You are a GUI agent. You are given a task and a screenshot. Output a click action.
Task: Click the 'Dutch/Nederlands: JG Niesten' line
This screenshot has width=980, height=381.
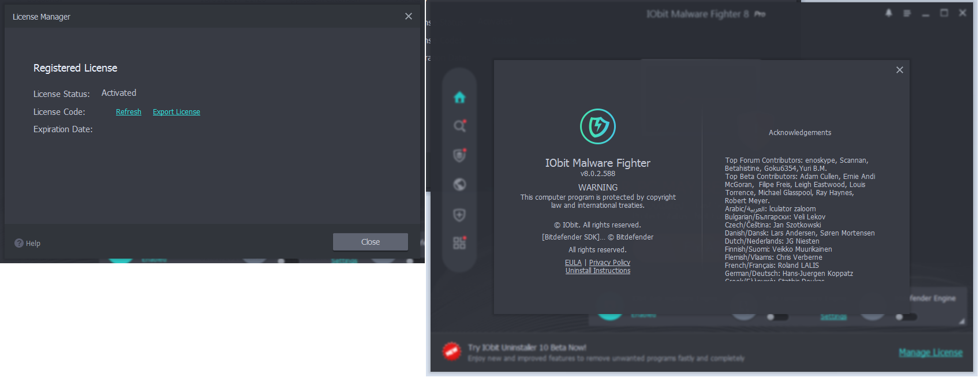click(772, 241)
